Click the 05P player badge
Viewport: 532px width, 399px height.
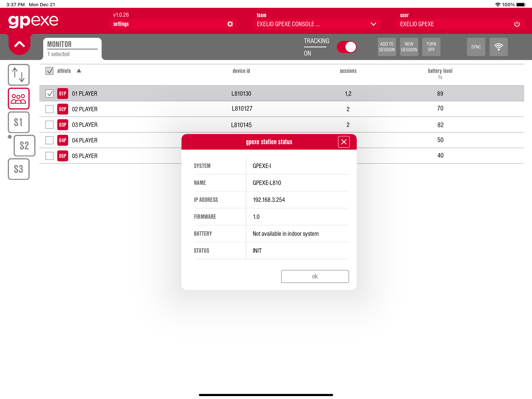[63, 156]
